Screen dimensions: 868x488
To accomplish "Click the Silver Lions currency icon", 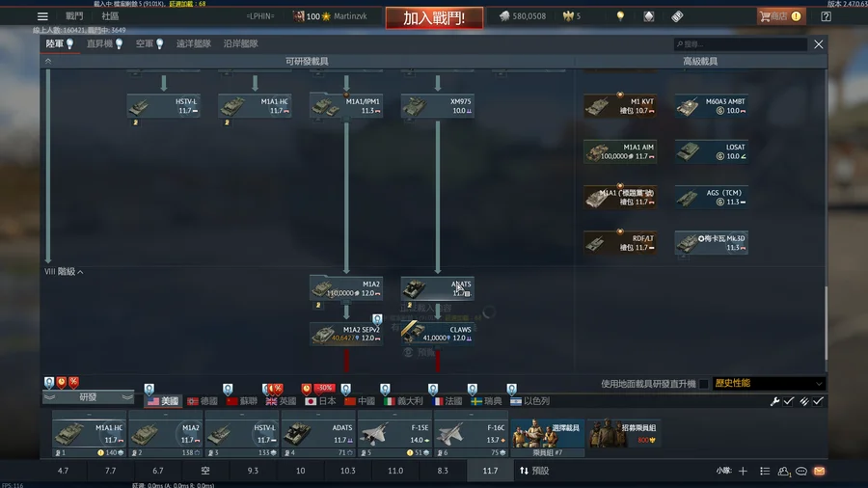I will point(504,16).
